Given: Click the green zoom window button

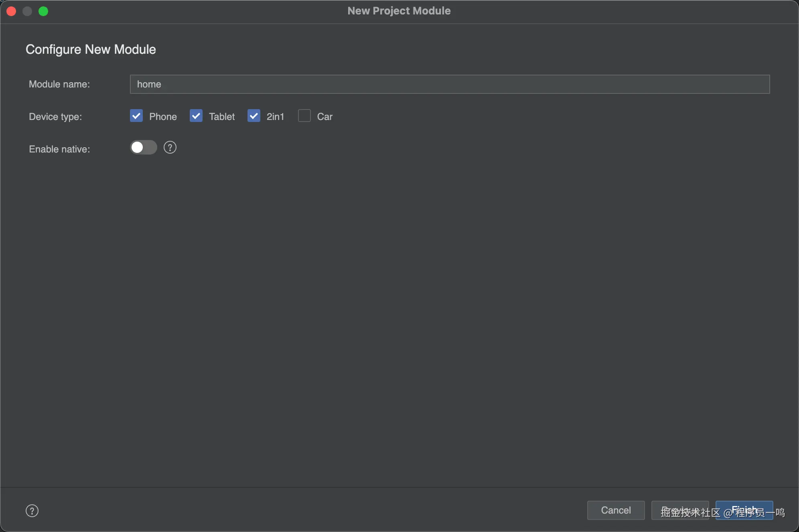Looking at the screenshot, I should (x=43, y=11).
